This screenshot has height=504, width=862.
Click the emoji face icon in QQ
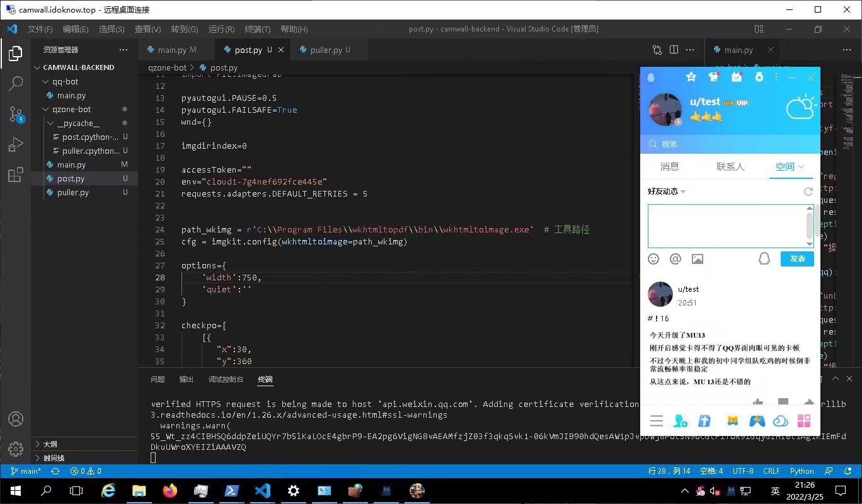coord(653,259)
